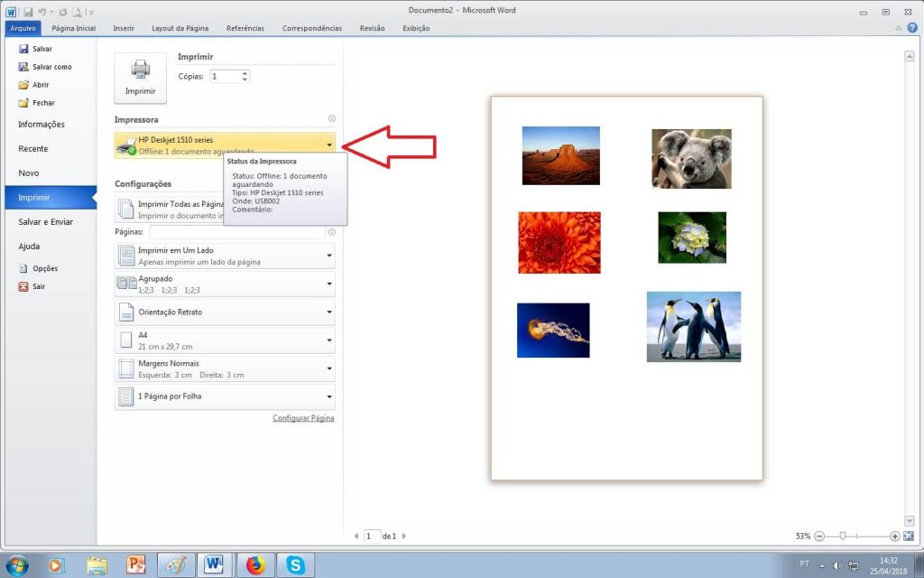The height and width of the screenshot is (578, 924).
Task: Click the Abrir folder icon
Action: [23, 85]
